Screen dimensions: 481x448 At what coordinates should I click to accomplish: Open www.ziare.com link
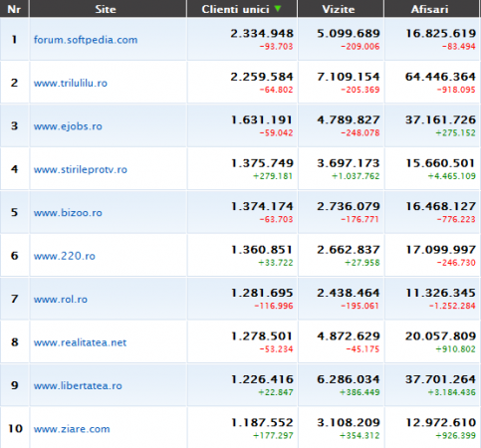[x=72, y=429]
